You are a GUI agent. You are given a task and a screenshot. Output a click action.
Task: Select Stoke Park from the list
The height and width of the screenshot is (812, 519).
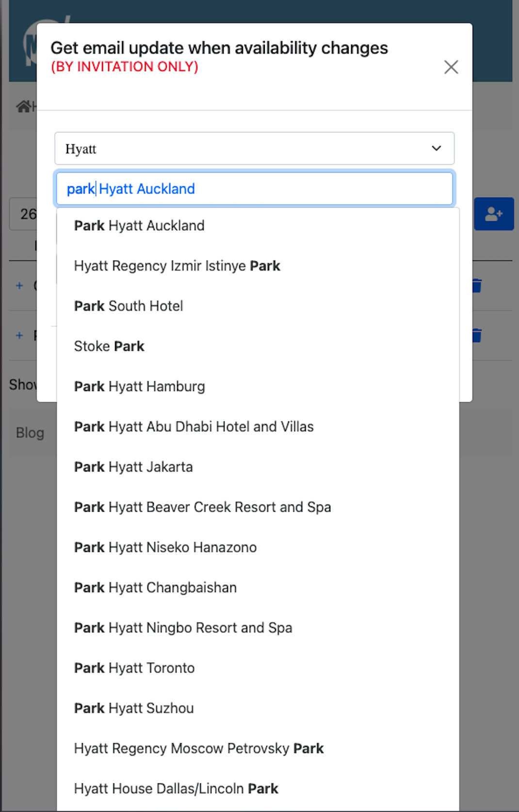(258, 346)
